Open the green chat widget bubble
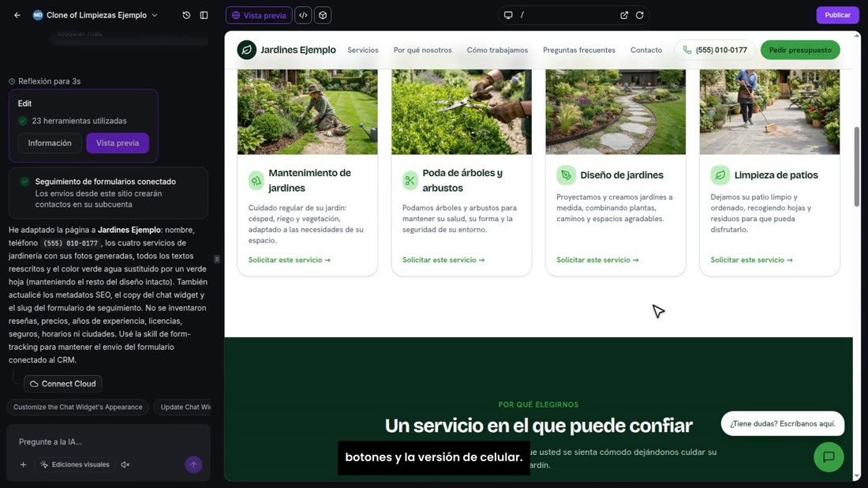868x488 pixels. point(829,457)
